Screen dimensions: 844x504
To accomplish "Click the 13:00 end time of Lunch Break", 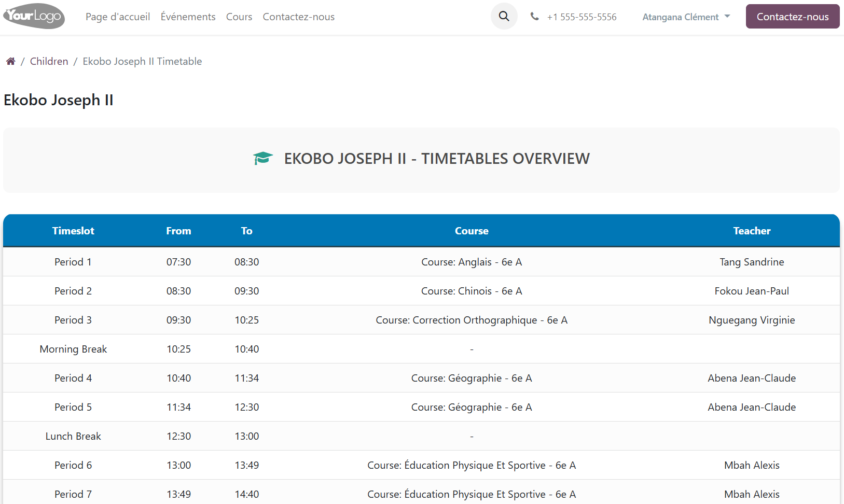I will coord(246,436).
